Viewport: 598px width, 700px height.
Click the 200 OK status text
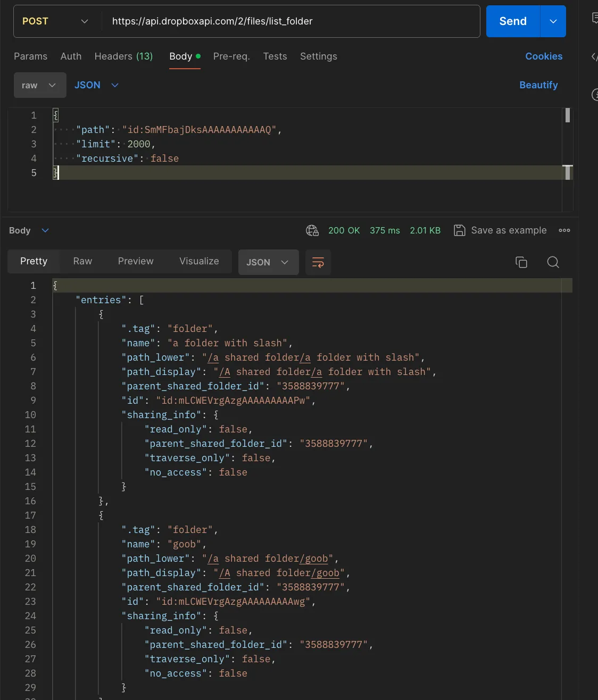pyautogui.click(x=344, y=230)
